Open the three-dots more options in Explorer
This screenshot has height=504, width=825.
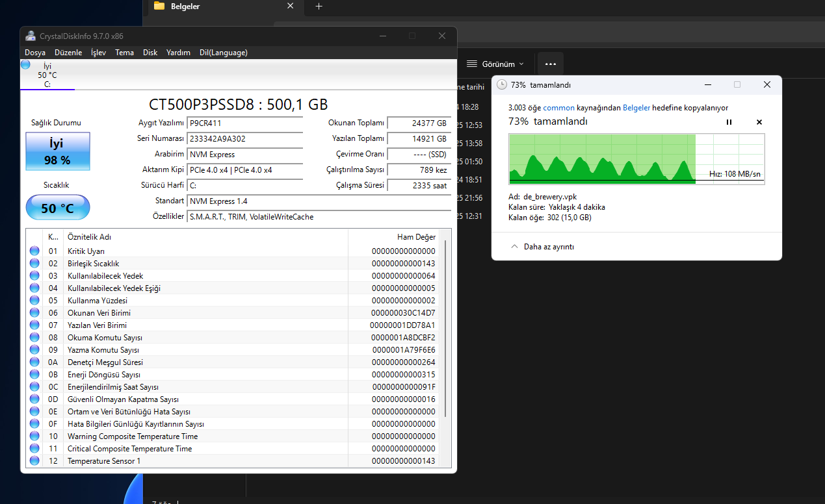point(550,64)
